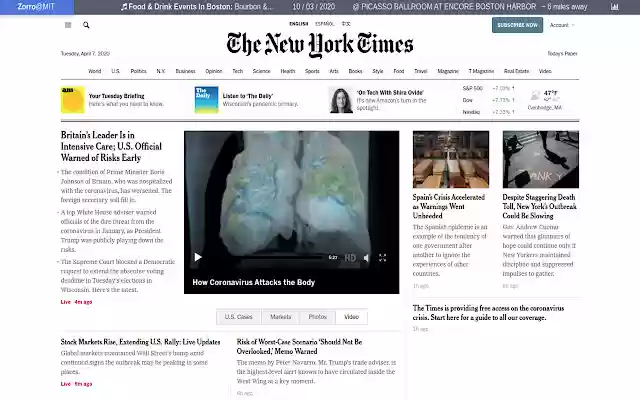Image resolution: width=640 pixels, height=400 pixels.
Task: Mute the video with speaker icon
Action: pos(367,258)
